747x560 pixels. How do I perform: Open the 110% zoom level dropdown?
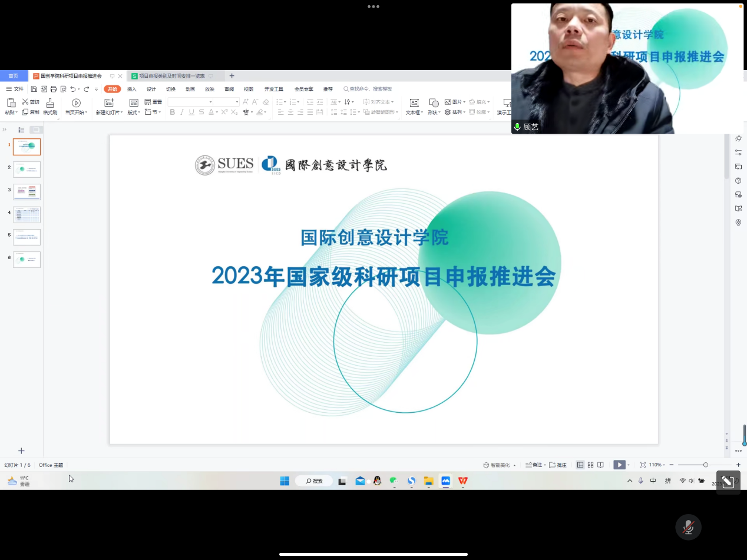657,465
